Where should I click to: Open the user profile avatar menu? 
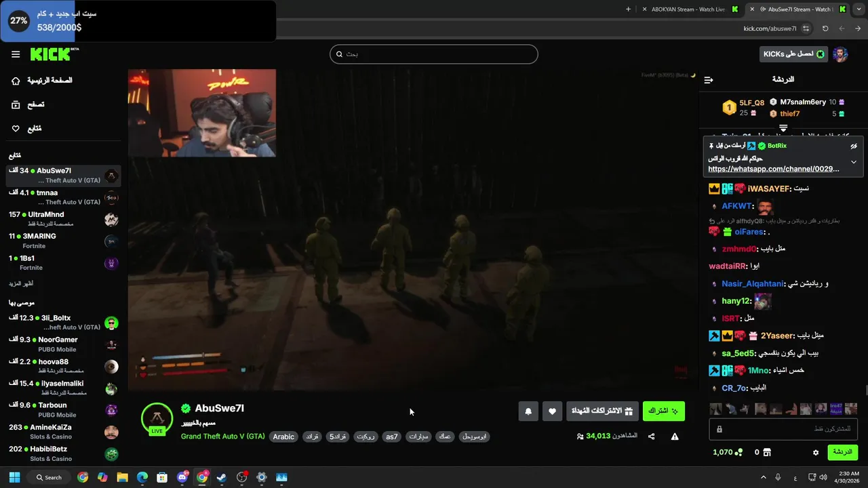[x=840, y=54]
